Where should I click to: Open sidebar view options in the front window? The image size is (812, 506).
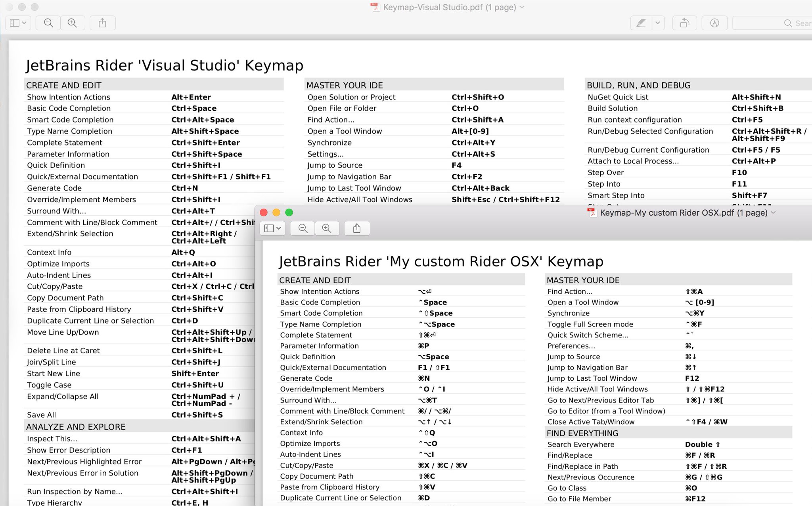(x=279, y=228)
